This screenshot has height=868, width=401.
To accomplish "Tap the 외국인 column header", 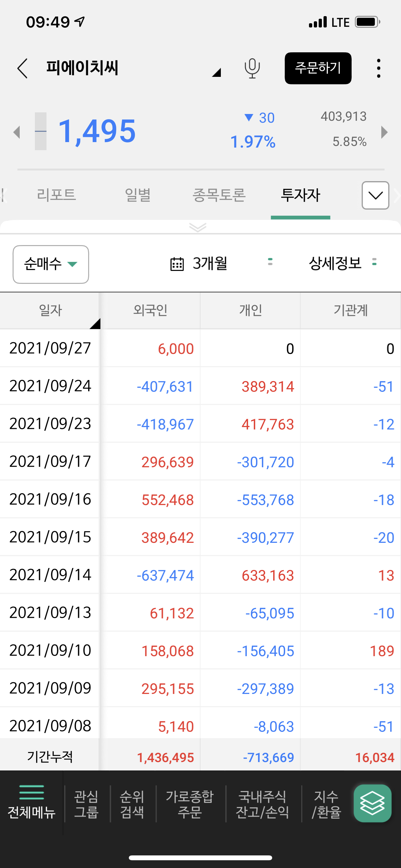I will click(150, 310).
